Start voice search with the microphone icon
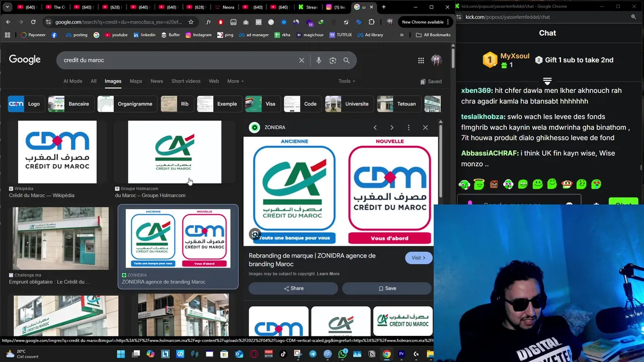The image size is (644, 362). point(318,60)
